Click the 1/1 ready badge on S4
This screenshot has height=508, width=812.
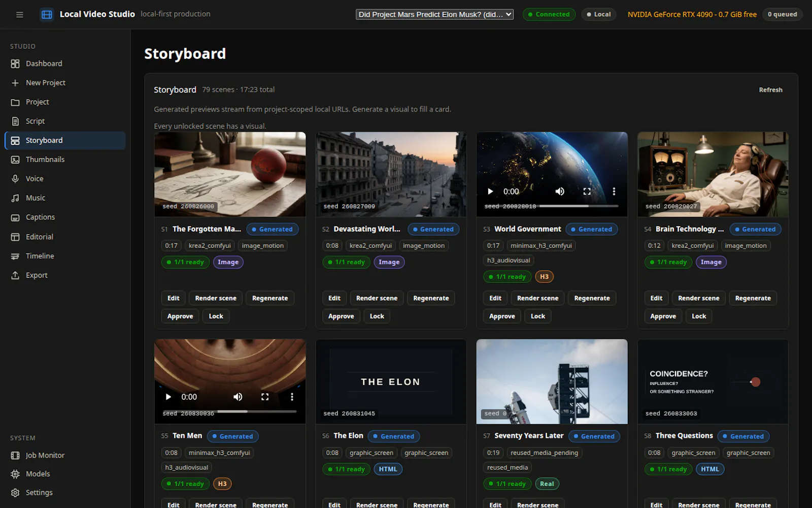coord(668,262)
